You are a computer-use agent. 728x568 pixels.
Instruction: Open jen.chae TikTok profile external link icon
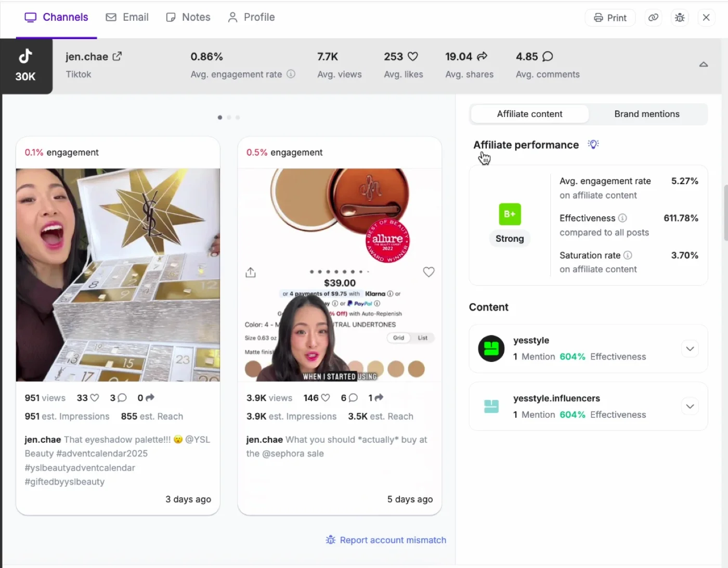click(x=117, y=56)
